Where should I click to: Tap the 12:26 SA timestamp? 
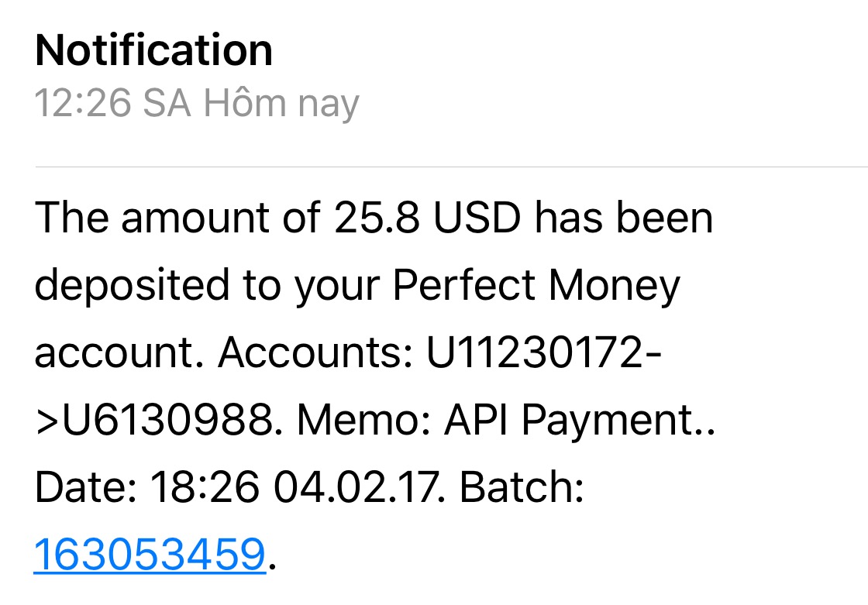click(x=112, y=104)
